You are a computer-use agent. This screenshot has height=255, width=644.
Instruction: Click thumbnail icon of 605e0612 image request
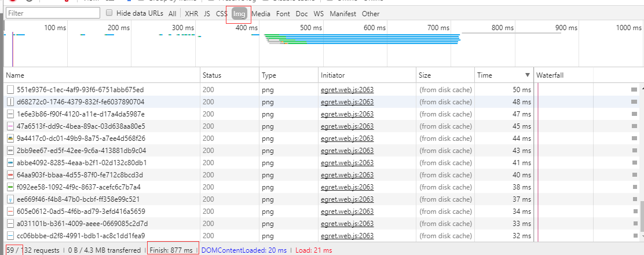10,212
